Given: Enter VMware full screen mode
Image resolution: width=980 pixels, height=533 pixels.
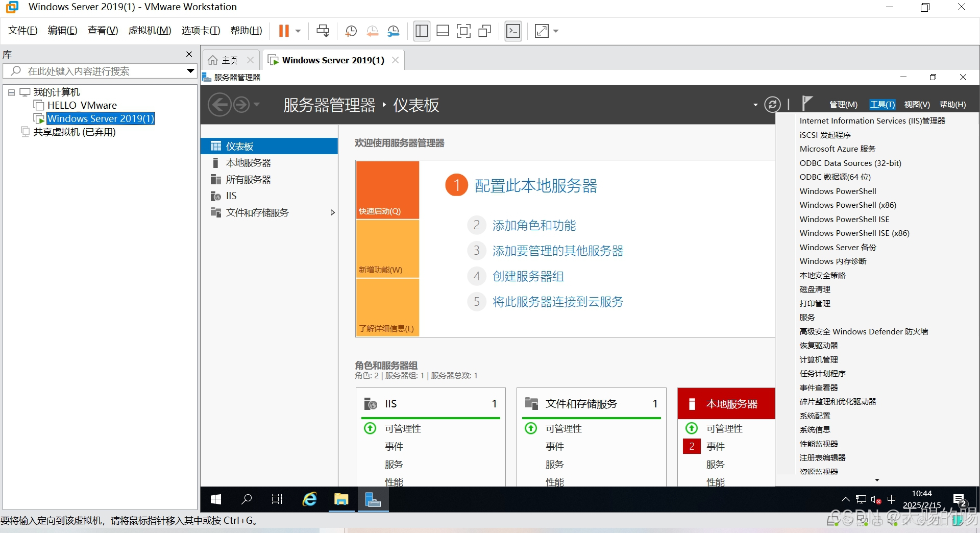Looking at the screenshot, I should pyautogui.click(x=463, y=31).
